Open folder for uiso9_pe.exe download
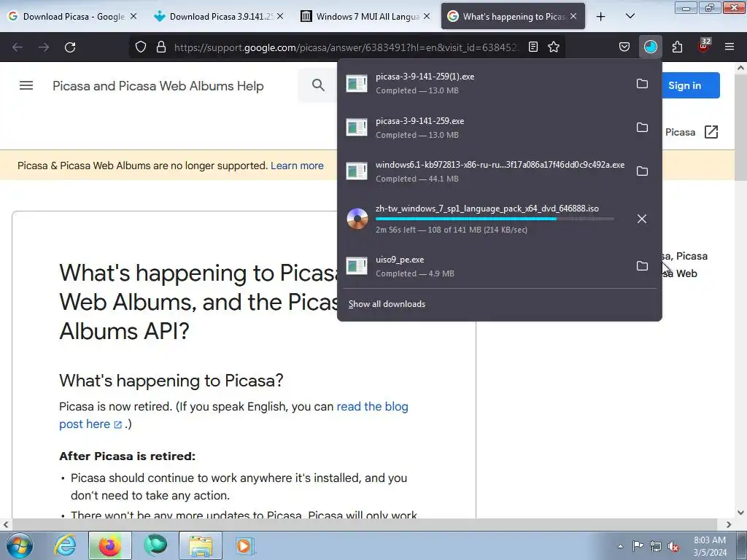 pos(642,266)
